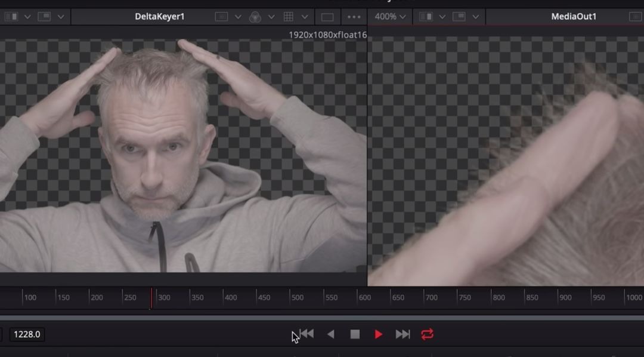The height and width of the screenshot is (357, 644).
Task: Click the region of interest icon
Action: coord(221,17)
